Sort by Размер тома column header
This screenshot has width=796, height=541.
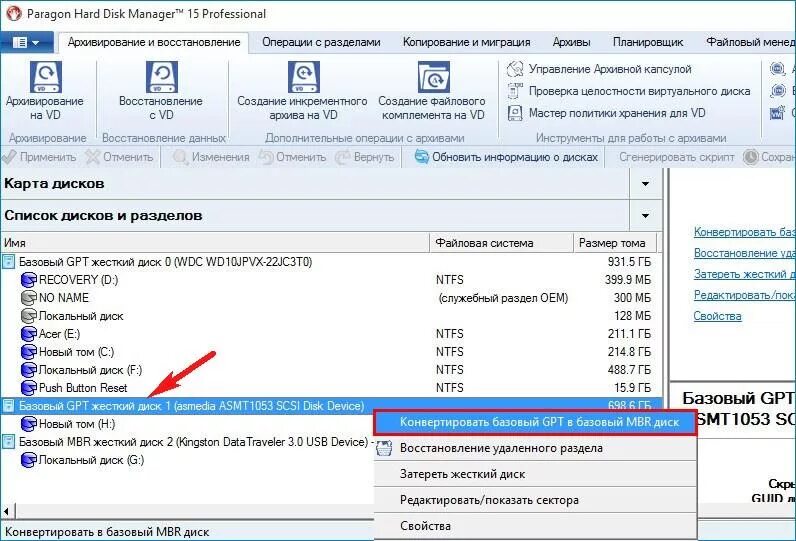(615, 243)
